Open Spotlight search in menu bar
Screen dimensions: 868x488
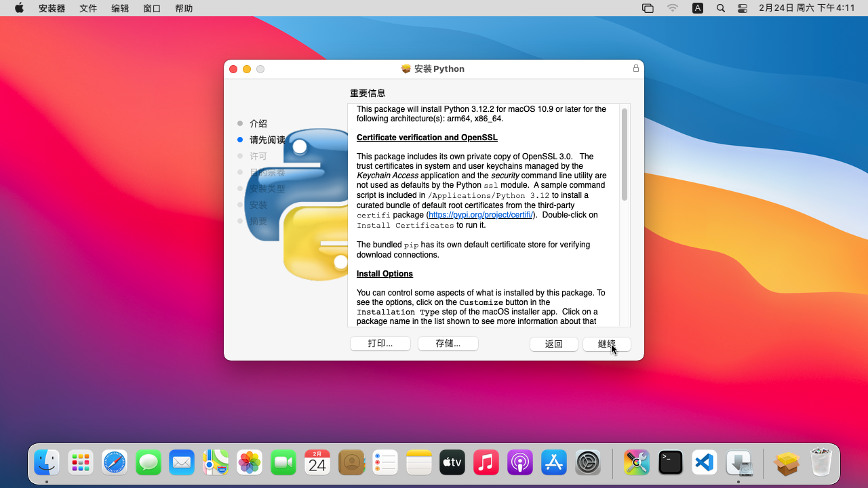[721, 8]
